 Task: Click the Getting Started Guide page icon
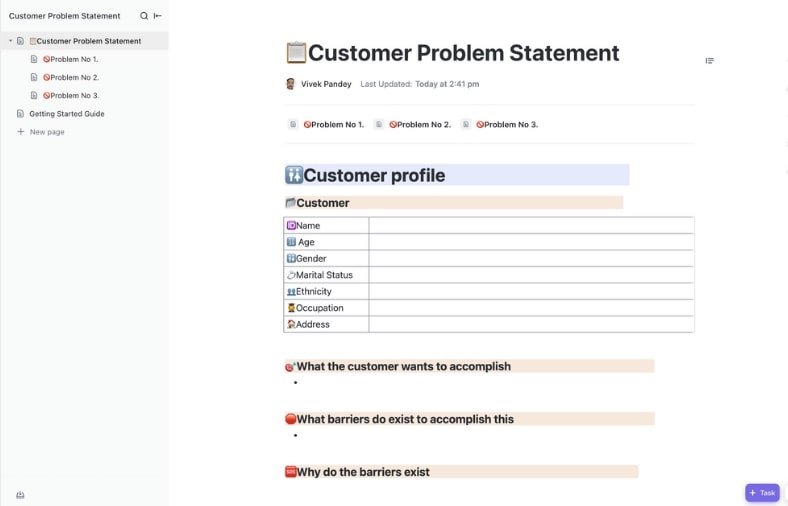pyautogui.click(x=20, y=114)
